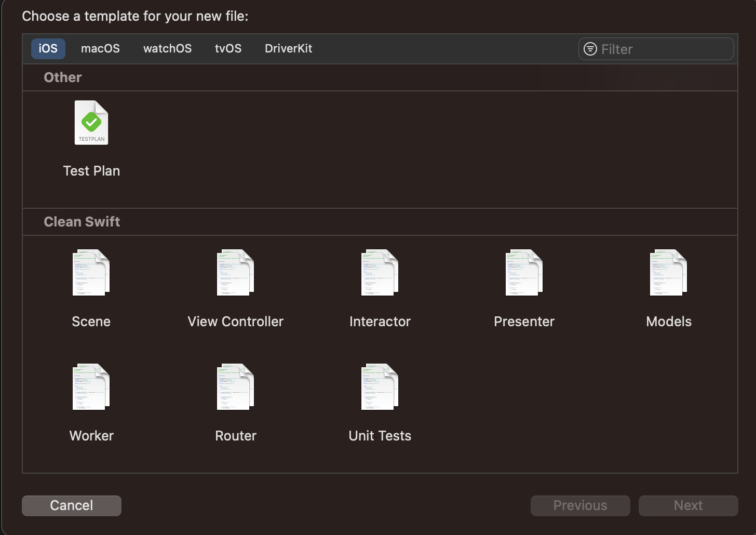Focus the Filter text field

(x=656, y=49)
